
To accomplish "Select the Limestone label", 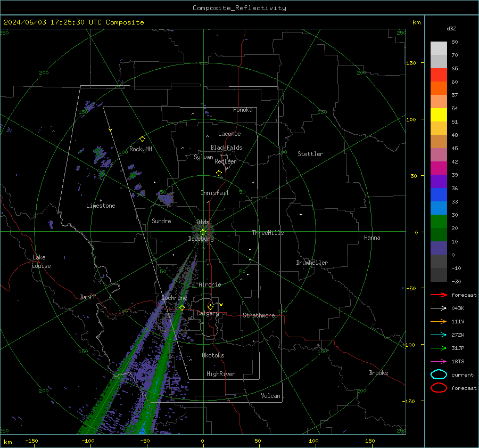I will point(101,206).
